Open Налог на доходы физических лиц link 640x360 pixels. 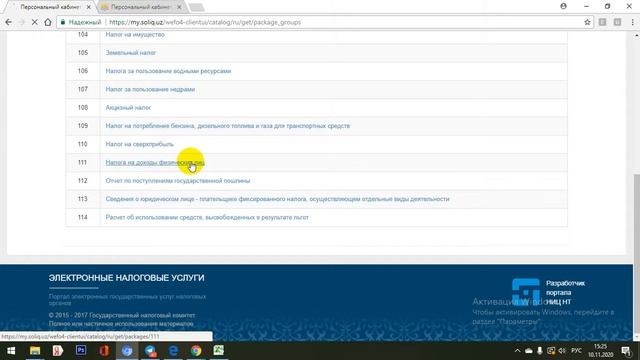click(155, 162)
